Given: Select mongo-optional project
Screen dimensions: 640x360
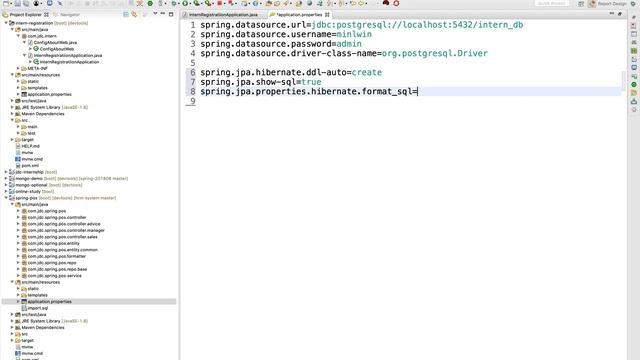Looking at the screenshot, I should click(31, 185).
